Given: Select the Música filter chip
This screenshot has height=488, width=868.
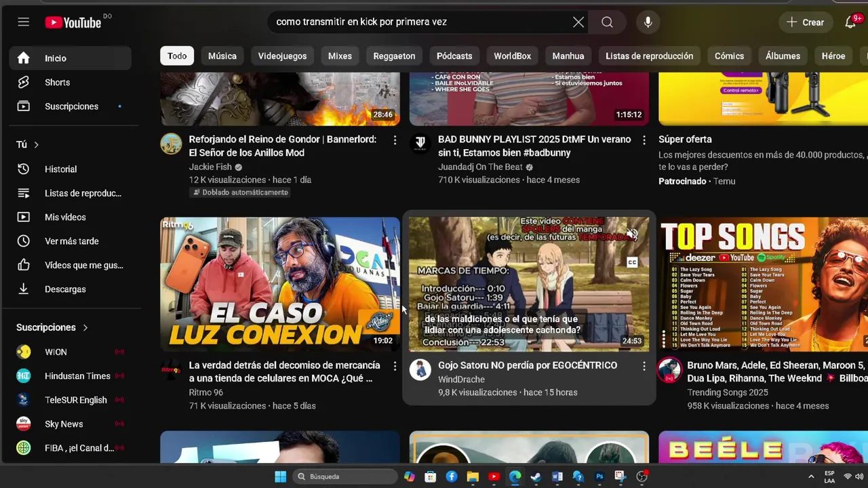Looking at the screenshot, I should (222, 56).
